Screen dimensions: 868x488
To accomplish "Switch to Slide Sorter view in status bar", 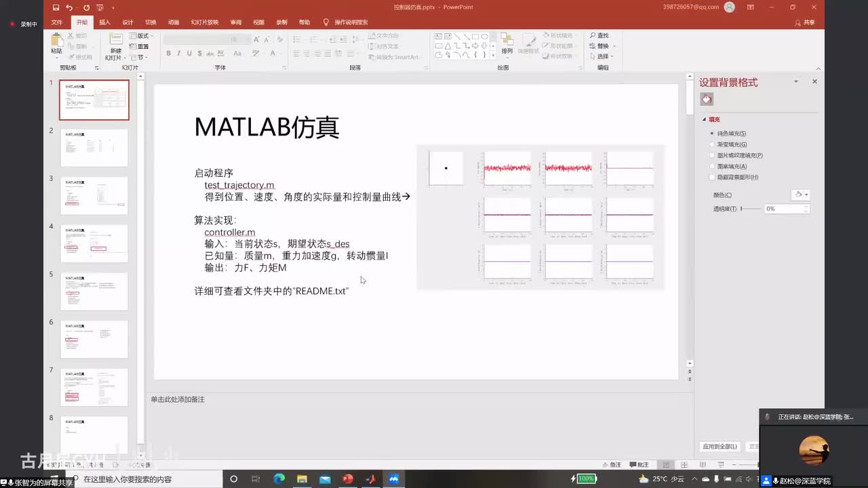I will coord(683,465).
